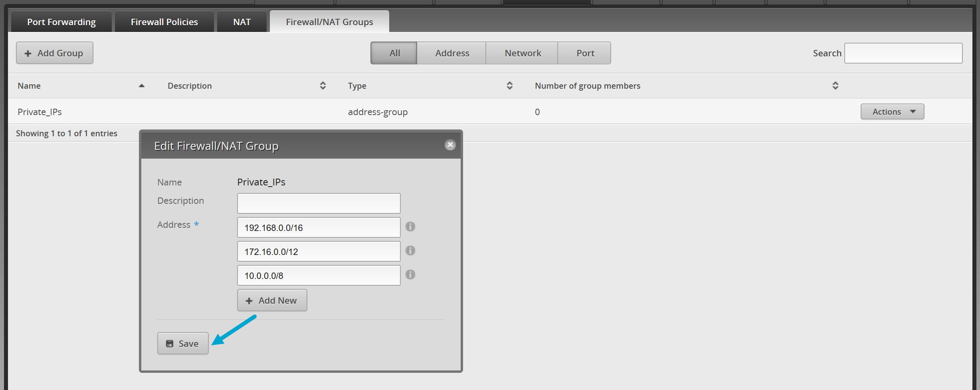Switch to Port Forwarding tab

pyautogui.click(x=61, y=22)
